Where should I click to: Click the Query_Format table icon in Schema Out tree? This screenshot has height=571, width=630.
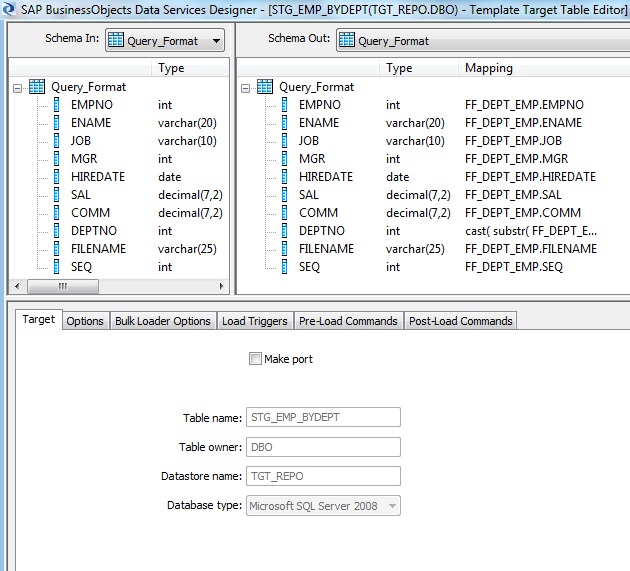click(x=265, y=86)
